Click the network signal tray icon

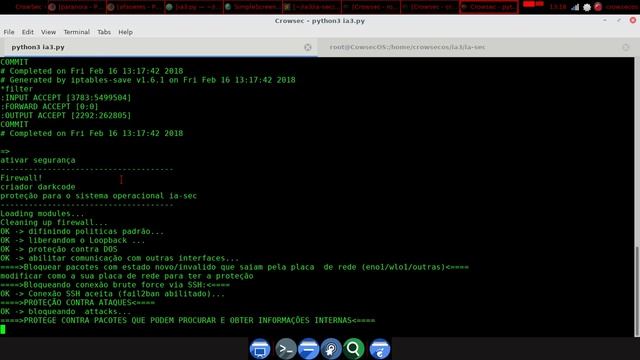click(x=575, y=7)
